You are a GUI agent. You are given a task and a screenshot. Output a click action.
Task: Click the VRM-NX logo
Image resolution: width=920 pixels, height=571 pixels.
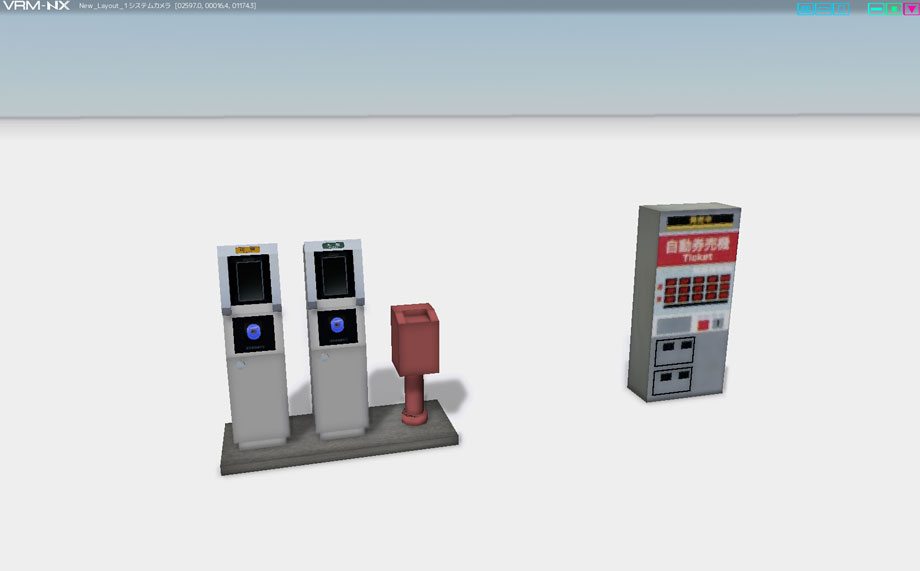click(x=36, y=6)
